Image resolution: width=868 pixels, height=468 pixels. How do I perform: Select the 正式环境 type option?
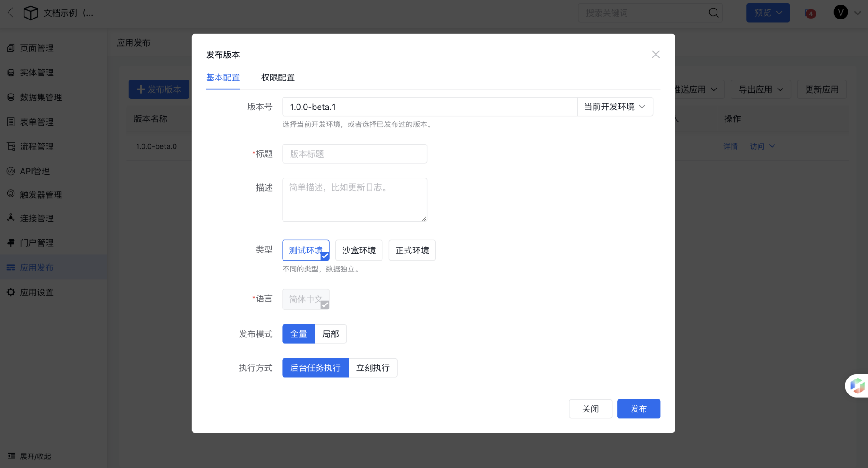tap(412, 250)
